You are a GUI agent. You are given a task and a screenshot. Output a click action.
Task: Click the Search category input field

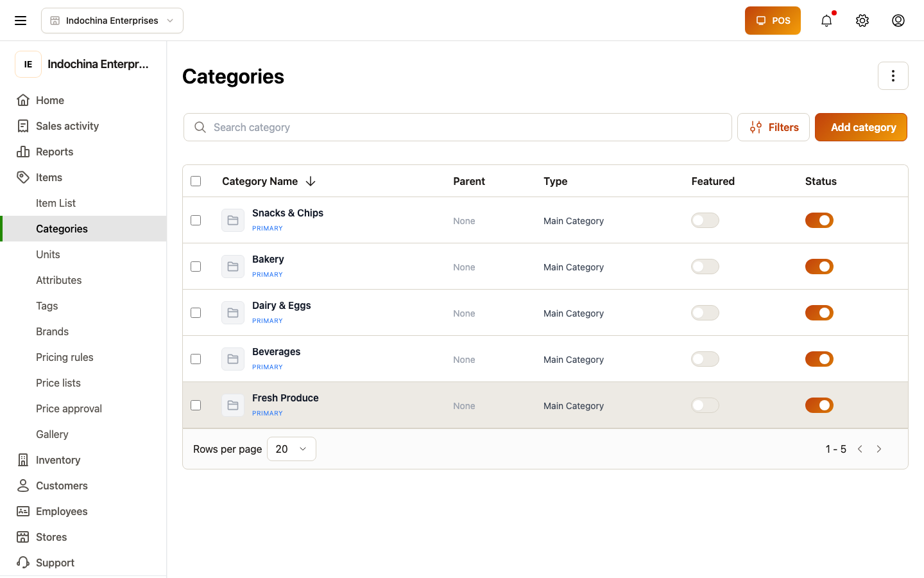[458, 127]
